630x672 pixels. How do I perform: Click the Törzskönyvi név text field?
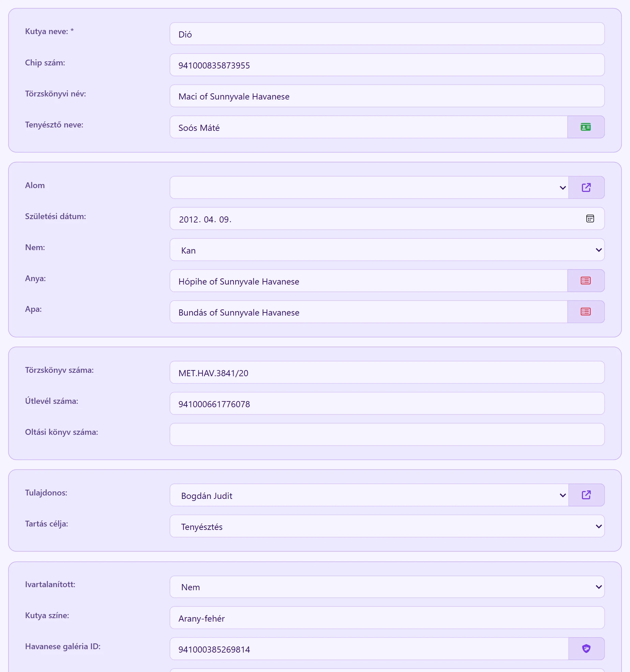[387, 96]
